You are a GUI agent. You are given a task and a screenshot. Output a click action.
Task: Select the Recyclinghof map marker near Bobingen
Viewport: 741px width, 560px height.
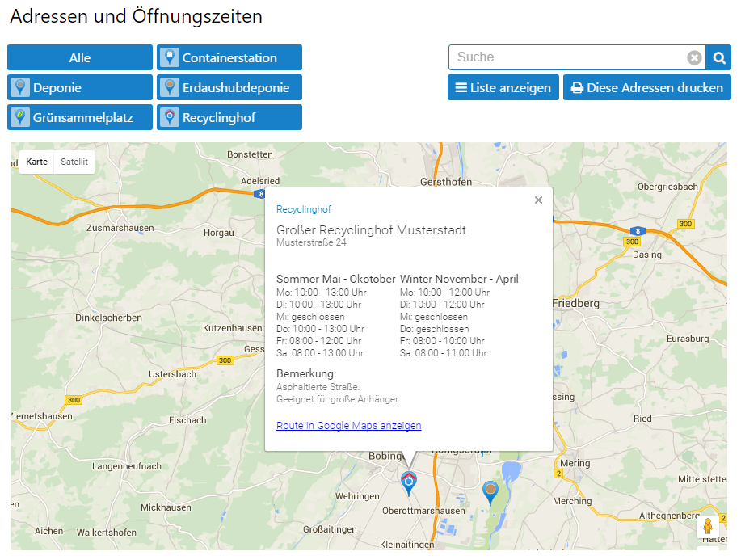pos(409,483)
